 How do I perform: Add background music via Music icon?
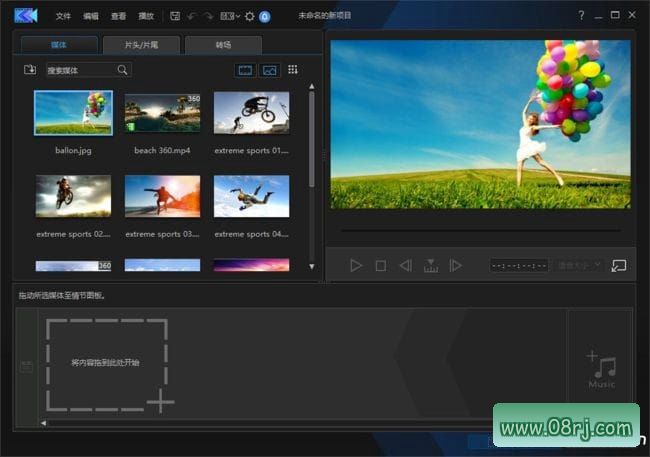point(601,369)
